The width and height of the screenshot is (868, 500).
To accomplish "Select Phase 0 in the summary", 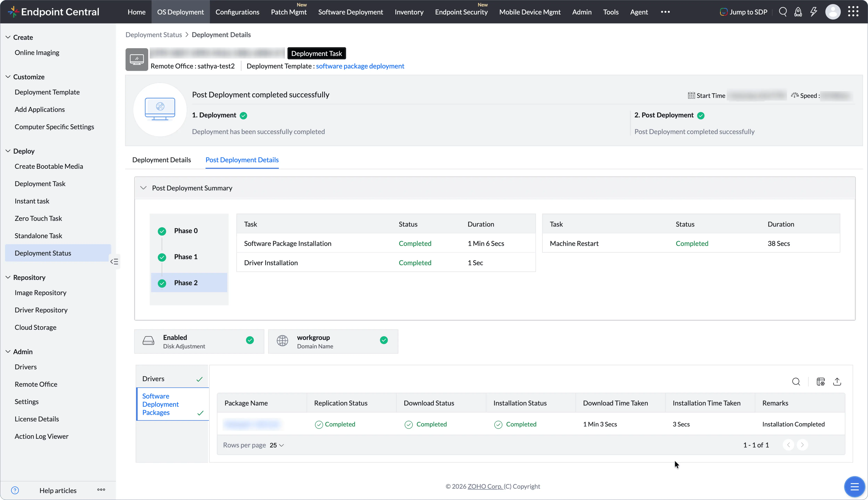I will point(189,231).
